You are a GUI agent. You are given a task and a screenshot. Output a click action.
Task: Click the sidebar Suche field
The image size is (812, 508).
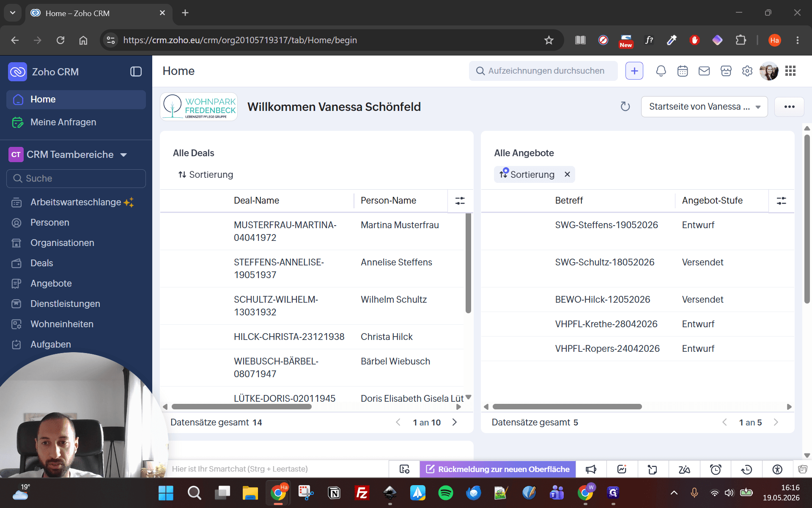pyautogui.click(x=76, y=179)
